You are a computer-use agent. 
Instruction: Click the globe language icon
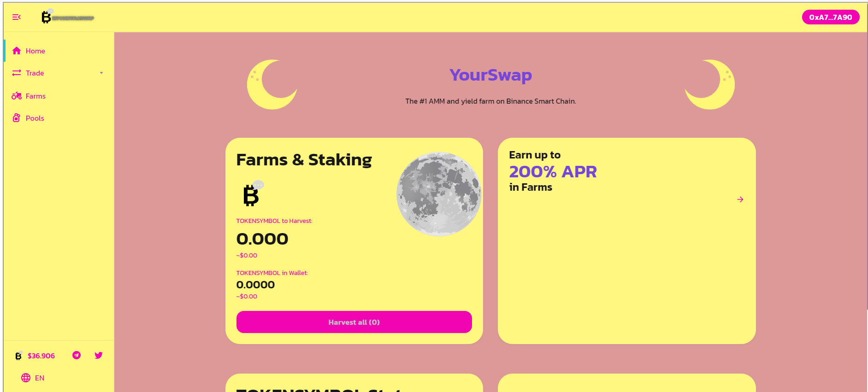[26, 378]
